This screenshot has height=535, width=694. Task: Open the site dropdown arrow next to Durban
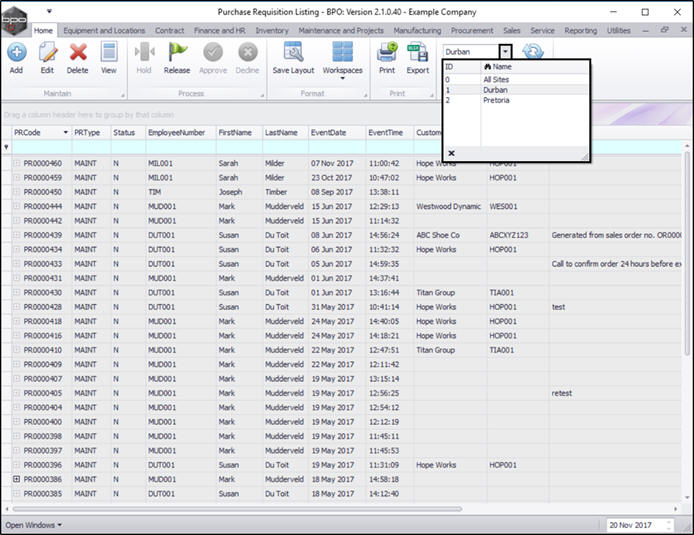[505, 52]
